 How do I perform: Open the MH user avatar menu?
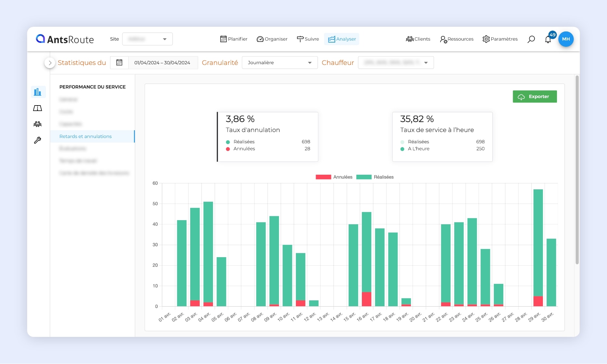coord(566,39)
